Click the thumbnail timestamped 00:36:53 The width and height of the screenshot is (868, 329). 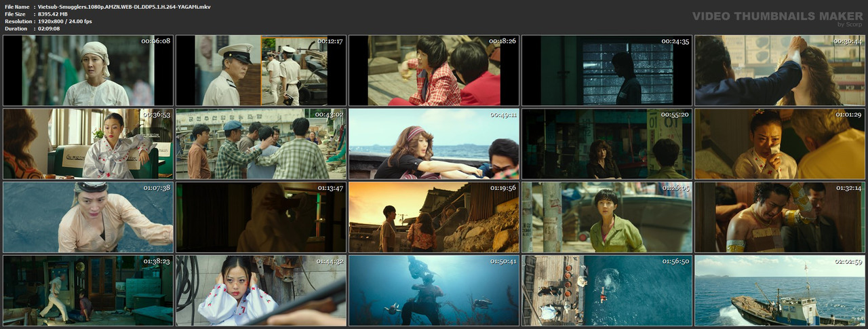pos(88,144)
